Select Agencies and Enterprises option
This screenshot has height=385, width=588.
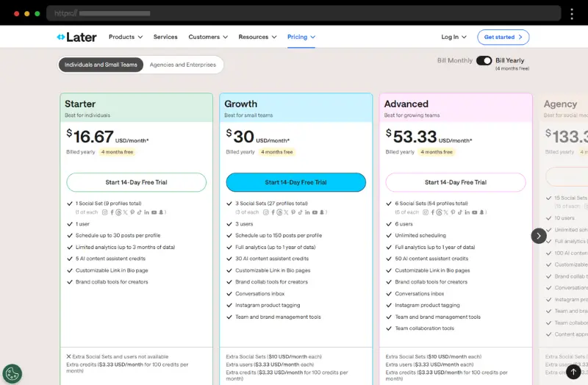tap(183, 65)
